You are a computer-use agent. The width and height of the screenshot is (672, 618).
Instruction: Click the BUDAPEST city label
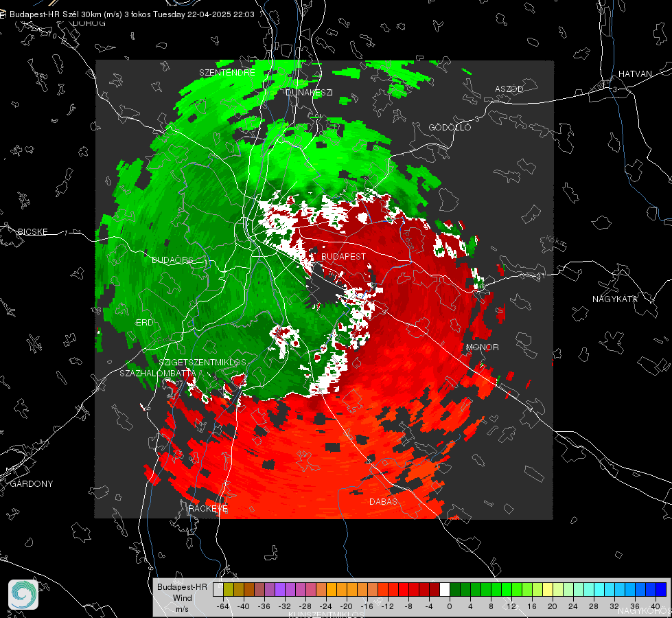coord(343,256)
